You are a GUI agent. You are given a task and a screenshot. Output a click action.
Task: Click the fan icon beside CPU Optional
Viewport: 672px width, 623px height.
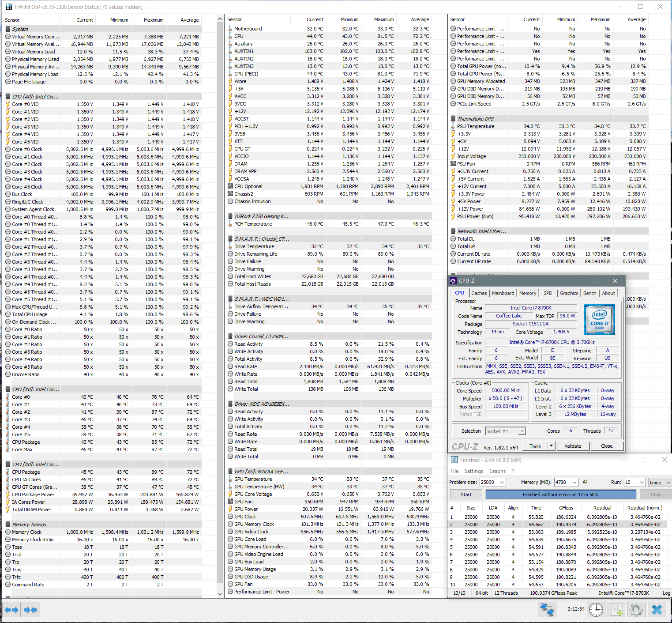click(230, 186)
